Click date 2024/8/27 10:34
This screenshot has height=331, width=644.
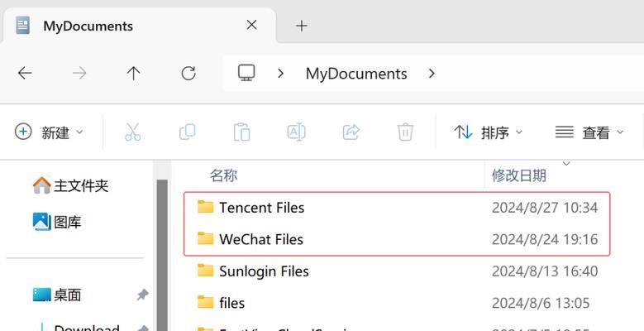(545, 208)
